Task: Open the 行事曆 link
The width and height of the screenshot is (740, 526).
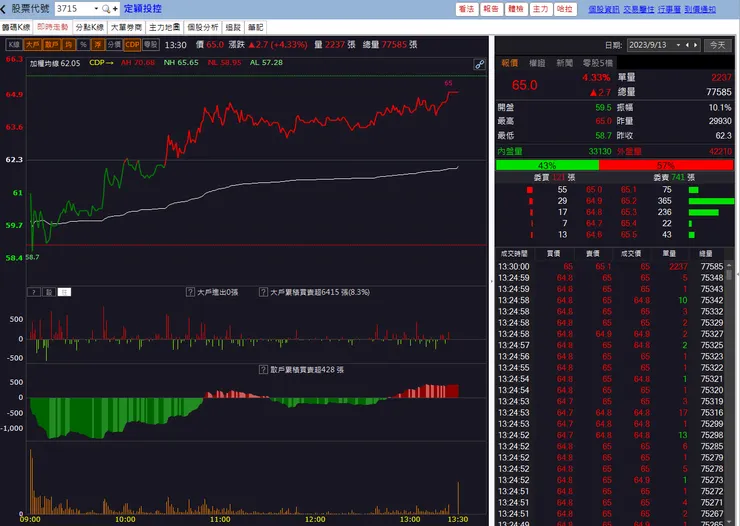Action: [x=669, y=9]
